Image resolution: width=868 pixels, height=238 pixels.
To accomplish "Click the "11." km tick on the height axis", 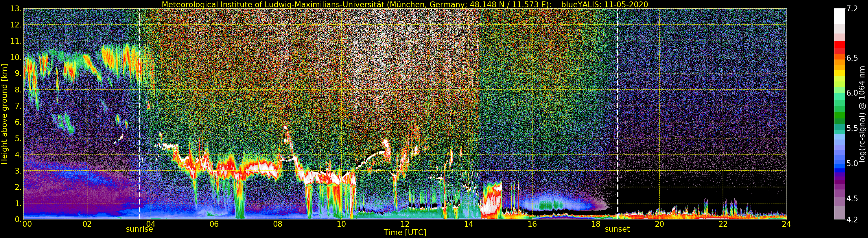I will tap(16, 41).
